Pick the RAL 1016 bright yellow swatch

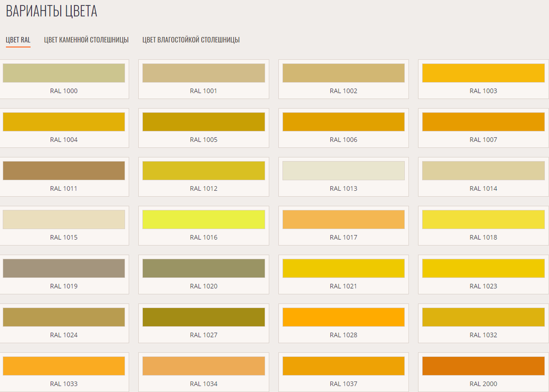click(204, 220)
